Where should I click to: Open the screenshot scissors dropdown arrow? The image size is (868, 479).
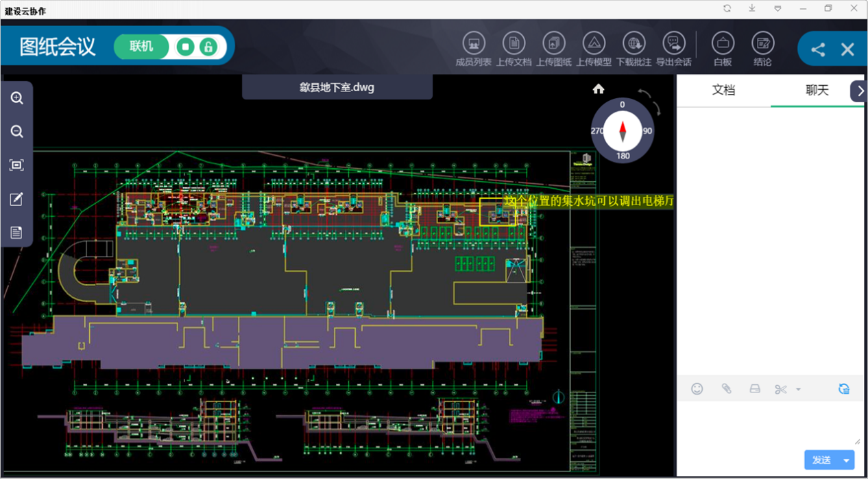(x=798, y=389)
